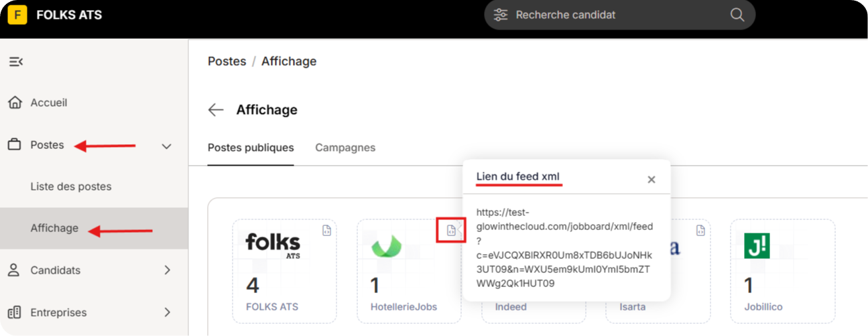Go back using the Affichage arrow
The width and height of the screenshot is (868, 336).
215,110
